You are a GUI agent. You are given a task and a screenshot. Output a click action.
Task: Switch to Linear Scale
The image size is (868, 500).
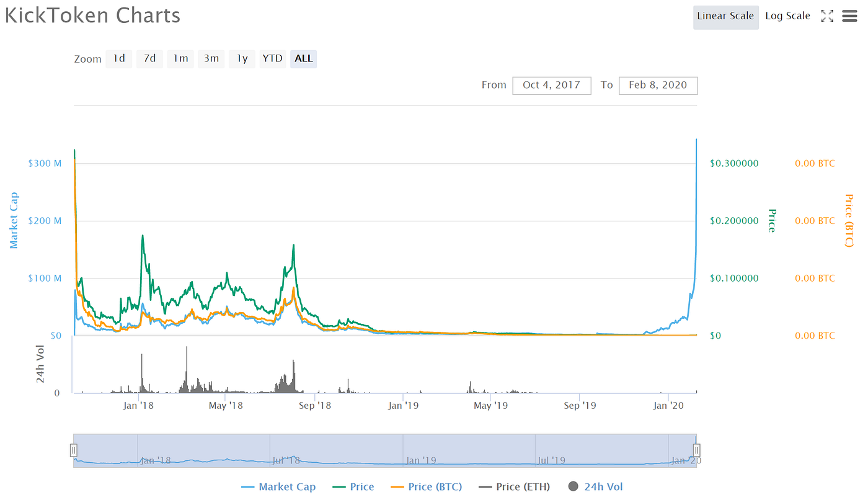725,17
